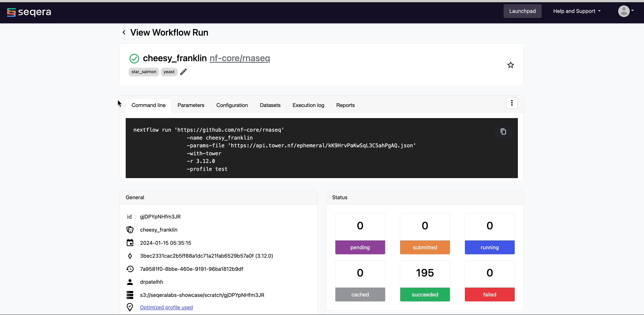This screenshot has width=644, height=315.
Task: Click the Optimized profile used link
Action: click(166, 307)
